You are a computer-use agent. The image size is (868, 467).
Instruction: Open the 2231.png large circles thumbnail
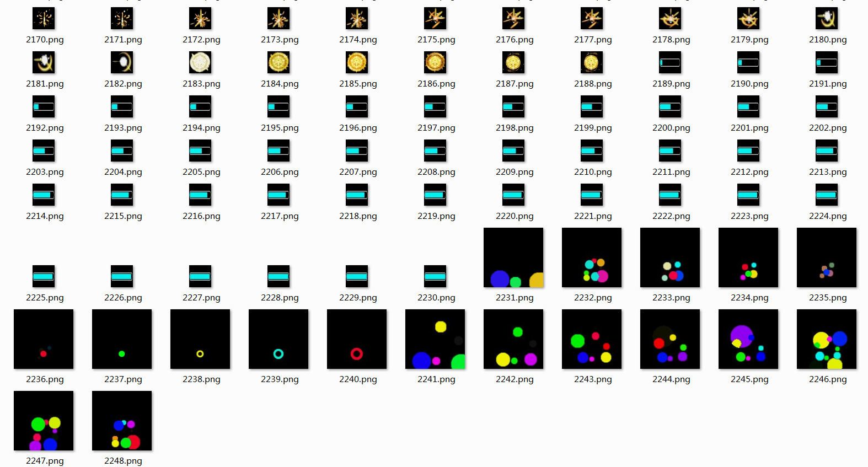[x=513, y=257]
